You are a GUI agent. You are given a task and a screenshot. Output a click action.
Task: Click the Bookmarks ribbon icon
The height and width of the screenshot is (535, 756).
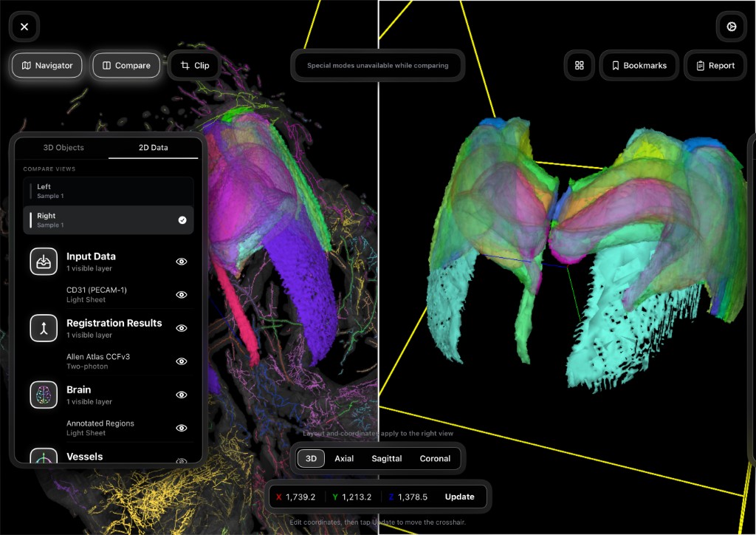tap(615, 65)
